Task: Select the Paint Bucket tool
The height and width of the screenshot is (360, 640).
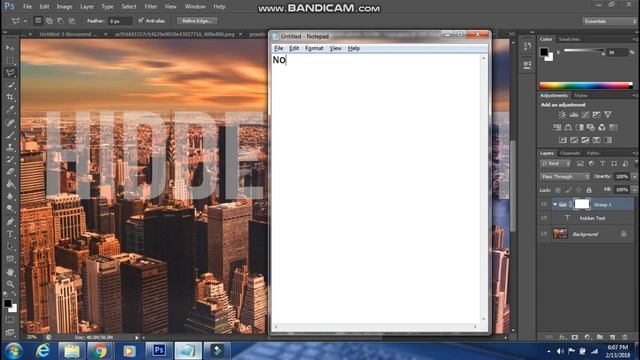Action: tap(10, 184)
